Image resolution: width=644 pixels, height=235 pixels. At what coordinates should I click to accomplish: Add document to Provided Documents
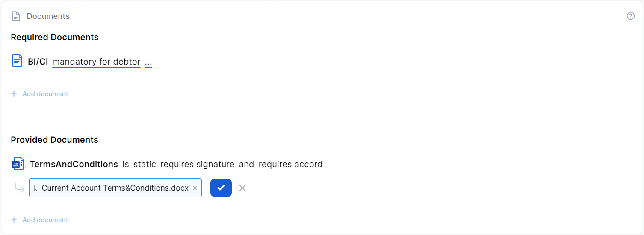45,220
